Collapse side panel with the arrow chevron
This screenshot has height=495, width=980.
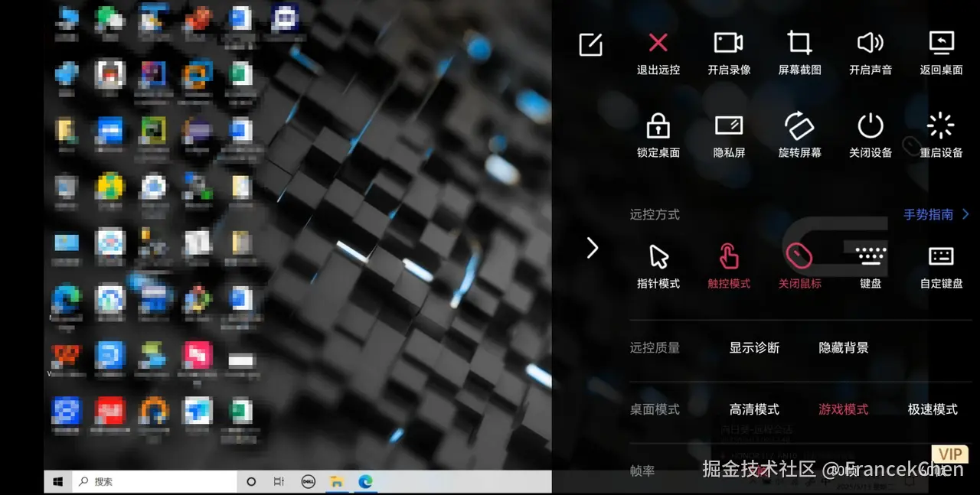pos(592,247)
